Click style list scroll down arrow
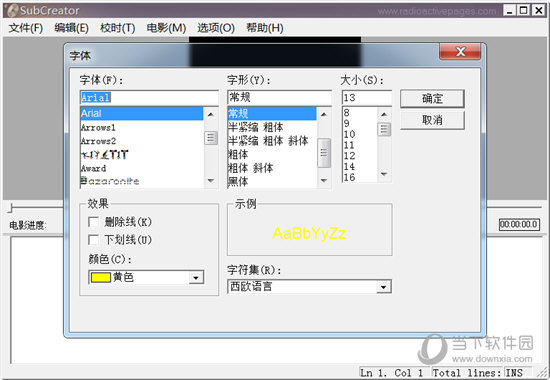The image size is (550, 380). point(324,181)
